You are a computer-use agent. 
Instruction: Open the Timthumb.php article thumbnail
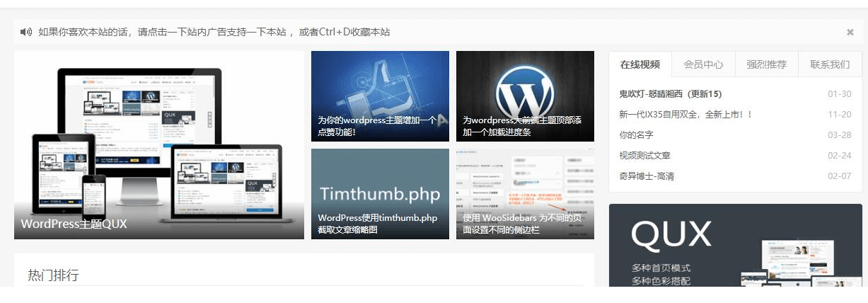pos(380,194)
